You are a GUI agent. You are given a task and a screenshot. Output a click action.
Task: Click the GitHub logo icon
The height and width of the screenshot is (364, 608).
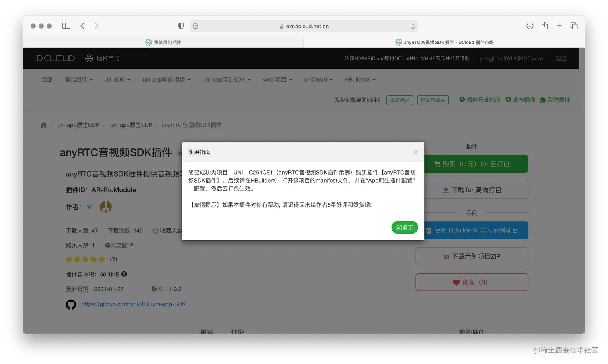[71, 304]
